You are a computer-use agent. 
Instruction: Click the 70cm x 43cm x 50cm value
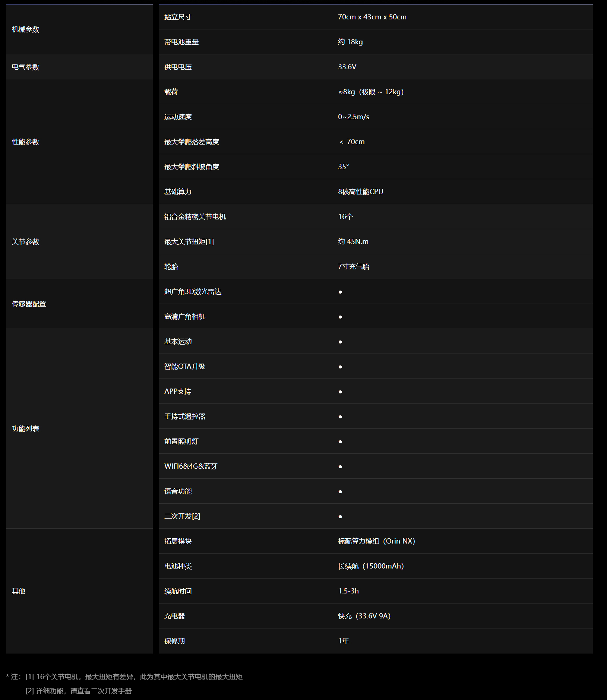click(x=372, y=17)
